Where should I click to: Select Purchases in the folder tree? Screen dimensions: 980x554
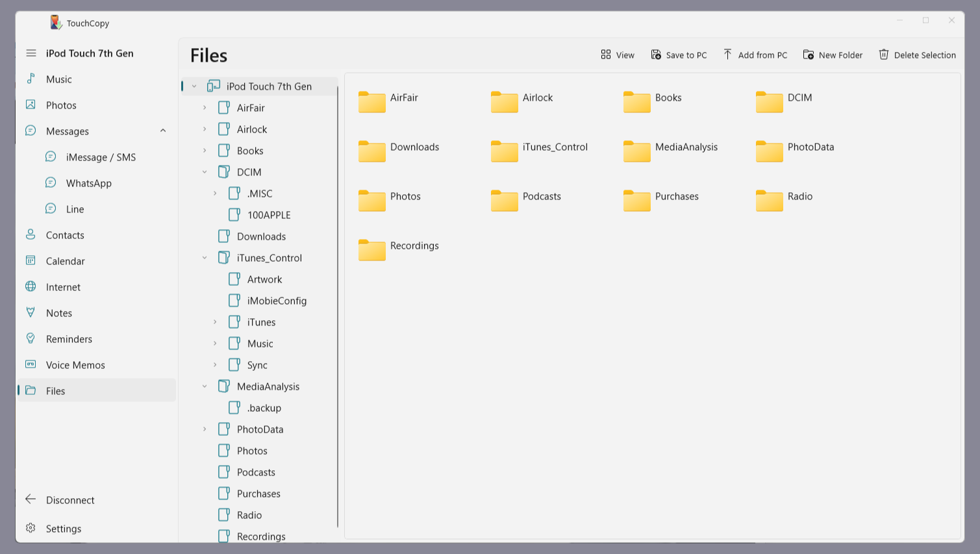[258, 494]
